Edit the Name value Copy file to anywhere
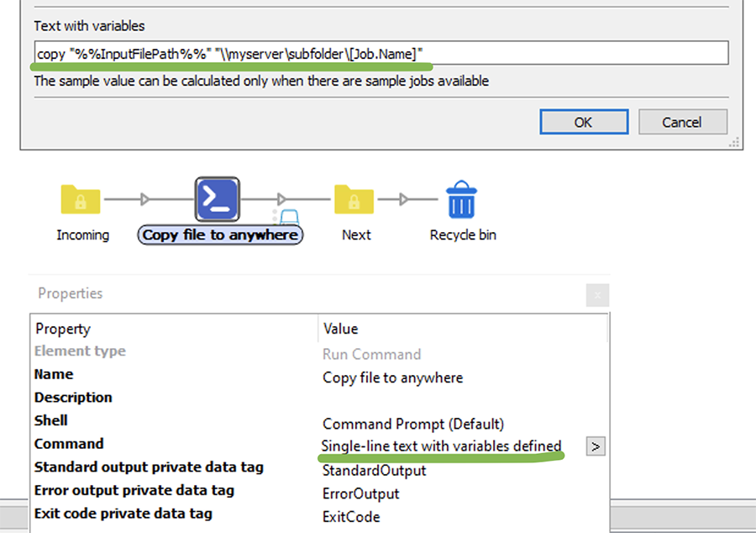Viewport: 756px width, 533px height. (x=392, y=377)
